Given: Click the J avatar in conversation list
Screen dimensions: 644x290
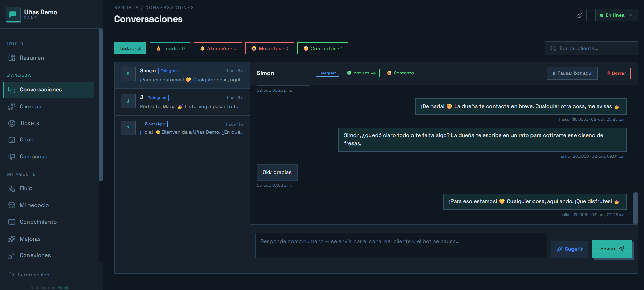Looking at the screenshot, I should [x=128, y=101].
